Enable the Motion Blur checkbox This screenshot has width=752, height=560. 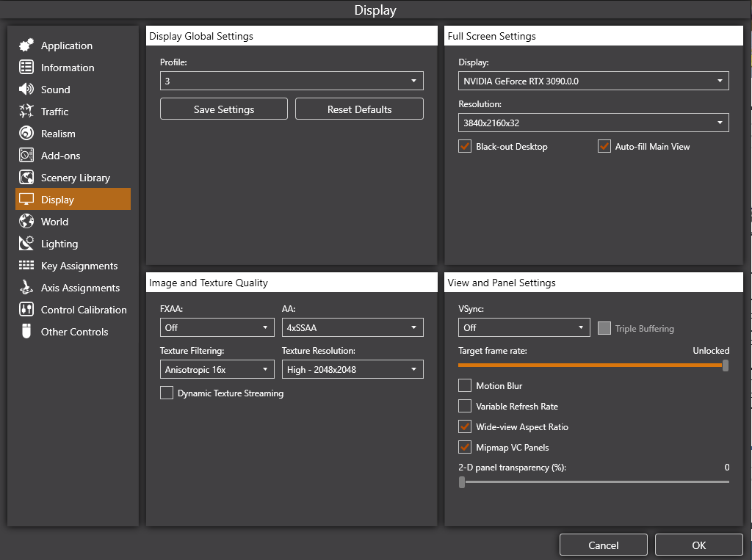tap(465, 385)
